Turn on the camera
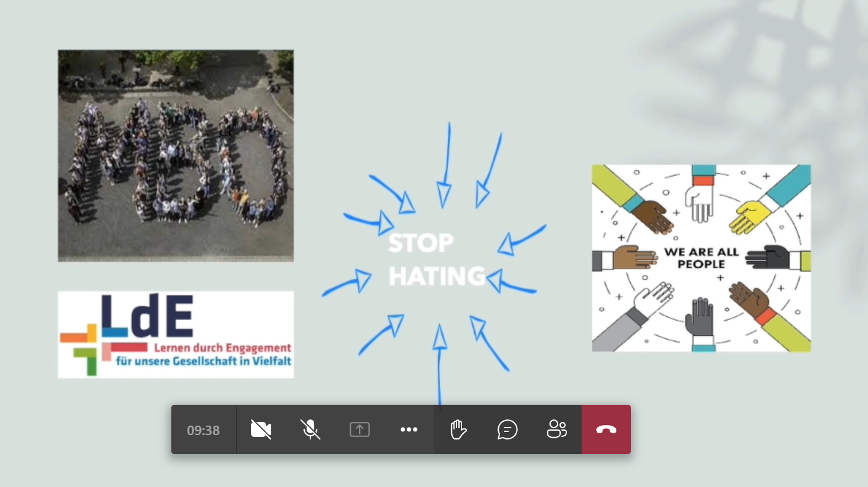The height and width of the screenshot is (487, 868). coord(260,429)
